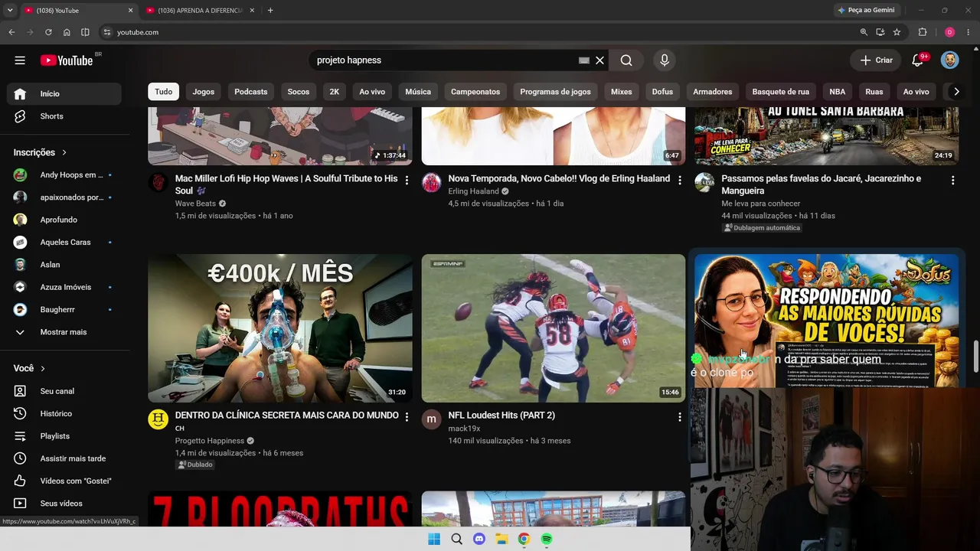Image resolution: width=980 pixels, height=551 pixels.
Task: Open the browser extensions puzzle icon
Action: (x=922, y=32)
